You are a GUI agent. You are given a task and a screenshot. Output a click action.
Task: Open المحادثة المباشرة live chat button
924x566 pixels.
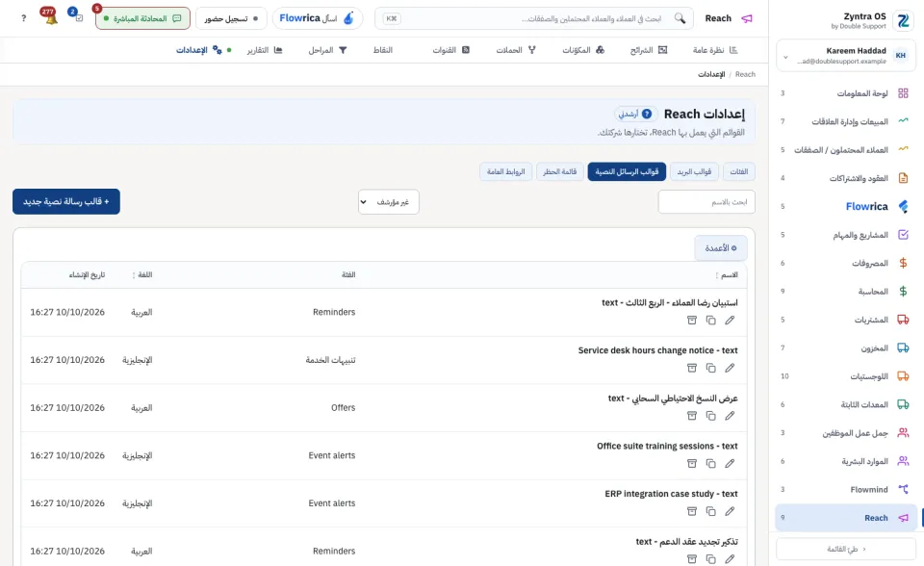click(x=142, y=18)
